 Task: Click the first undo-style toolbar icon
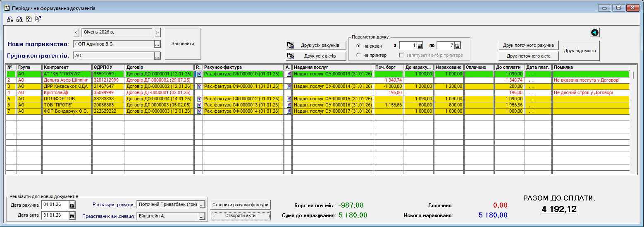pos(10,19)
